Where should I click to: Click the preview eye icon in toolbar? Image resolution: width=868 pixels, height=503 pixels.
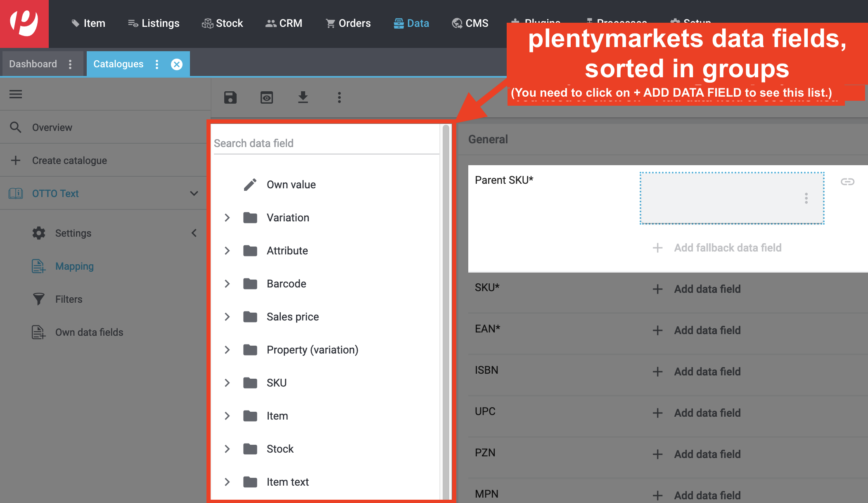pos(267,97)
